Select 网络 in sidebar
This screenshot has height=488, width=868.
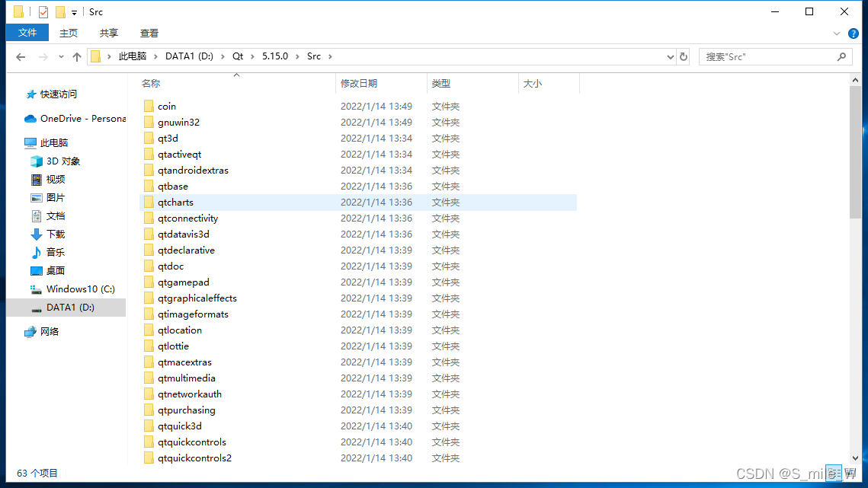pos(41,331)
